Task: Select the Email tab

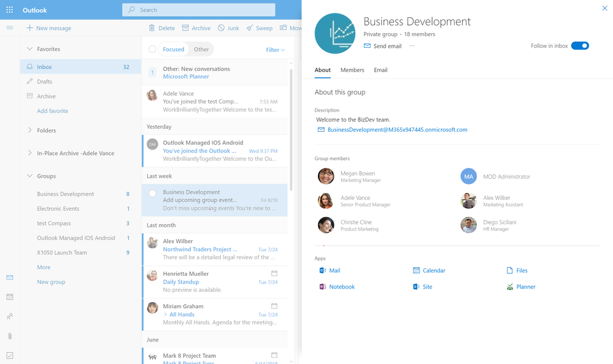Action: (x=380, y=70)
